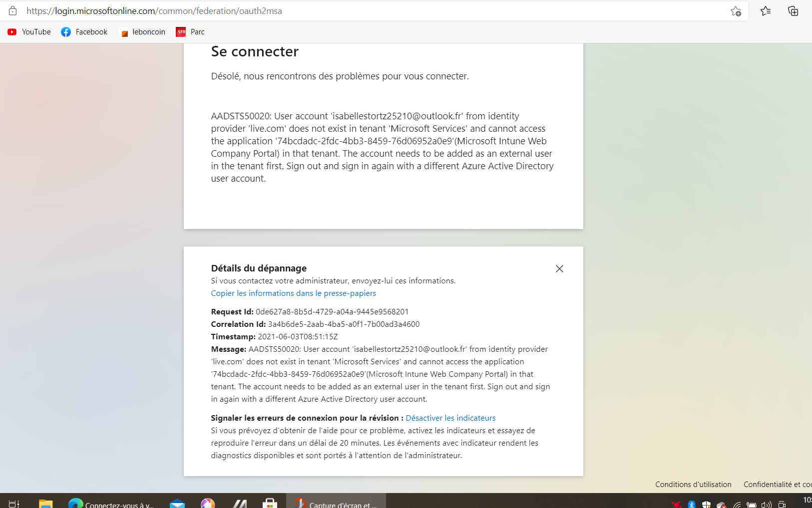Screen dimensions: 812x508
Task: Open Confidentialité et cookies footer link
Action: click(x=778, y=485)
